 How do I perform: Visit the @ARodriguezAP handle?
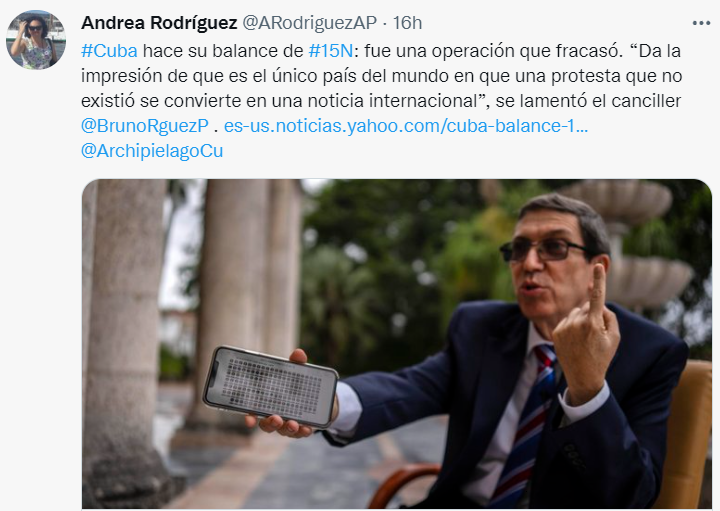[309, 23]
